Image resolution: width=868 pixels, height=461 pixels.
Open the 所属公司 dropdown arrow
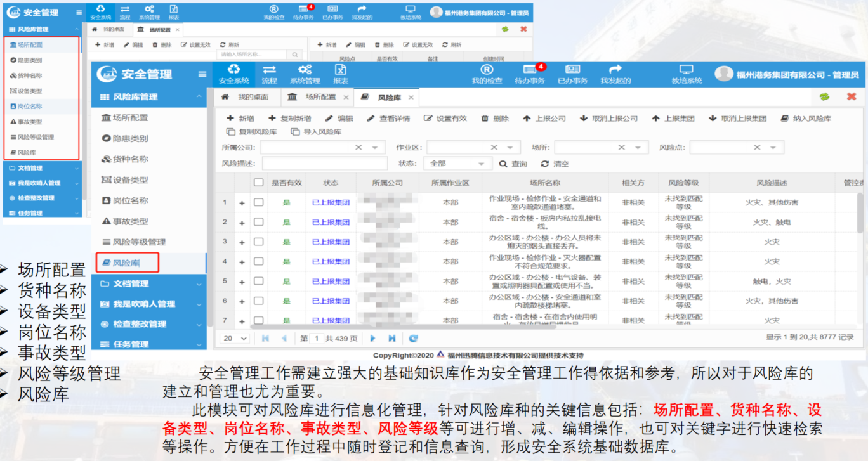coord(374,148)
